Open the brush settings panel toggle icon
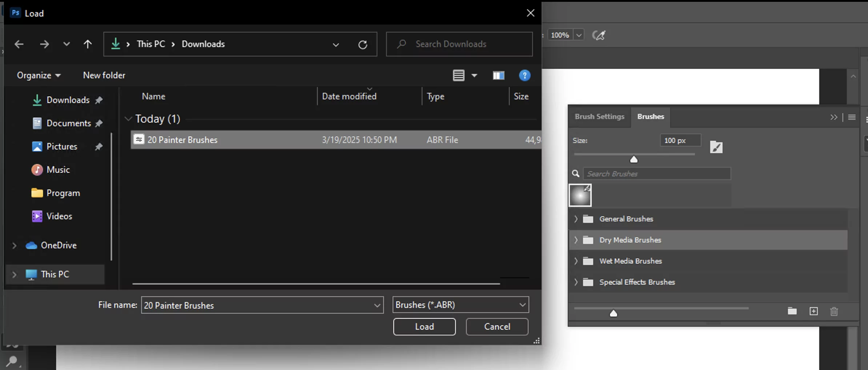 tap(716, 147)
